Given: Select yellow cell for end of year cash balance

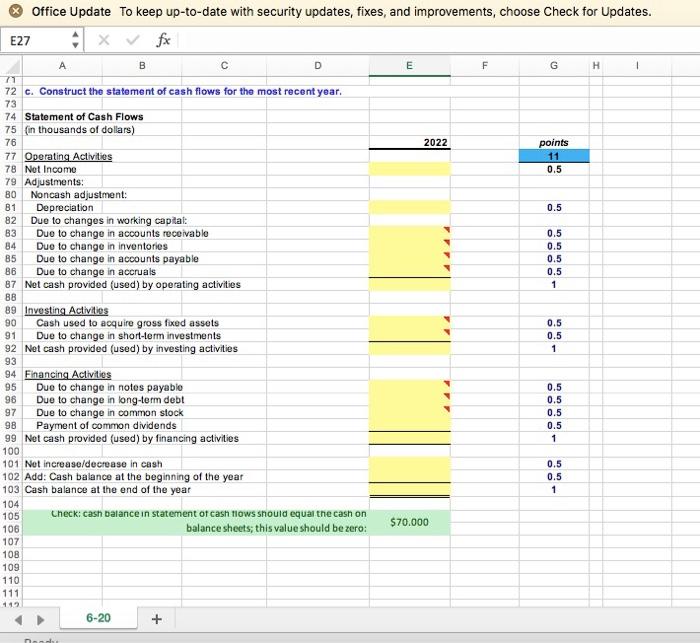Looking at the screenshot, I should click(409, 490).
